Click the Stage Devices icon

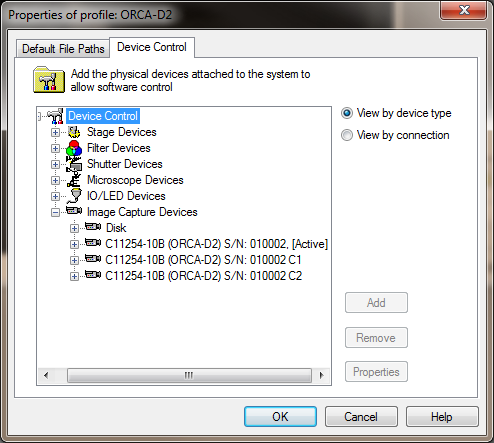74,132
